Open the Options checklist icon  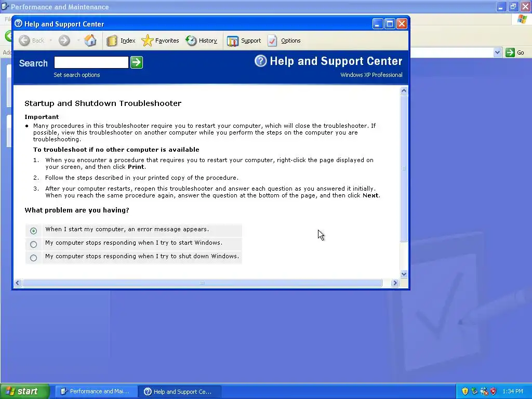[x=272, y=41]
